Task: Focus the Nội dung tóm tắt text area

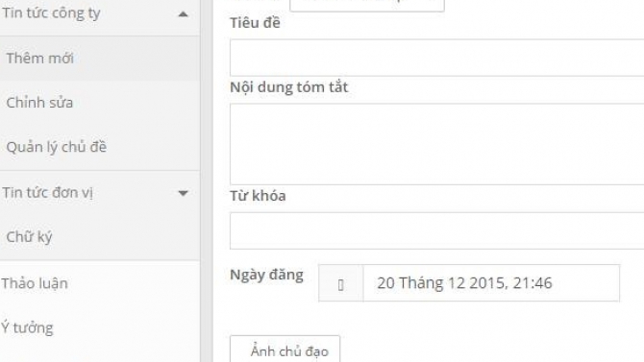Action: click(436, 144)
